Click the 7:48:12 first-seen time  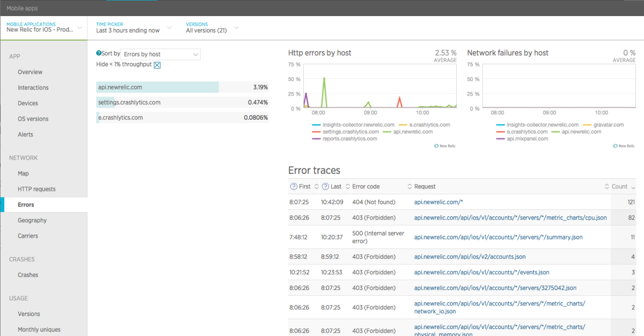point(299,237)
